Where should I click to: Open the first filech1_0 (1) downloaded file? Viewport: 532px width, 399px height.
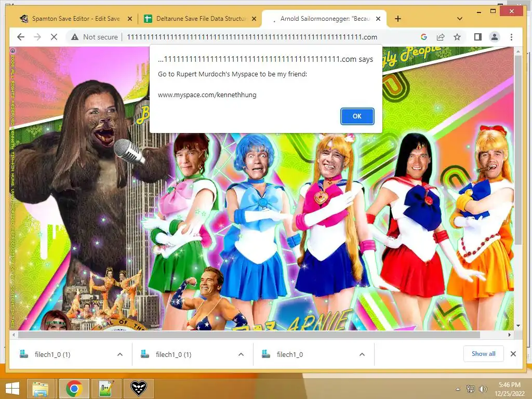tap(52, 354)
